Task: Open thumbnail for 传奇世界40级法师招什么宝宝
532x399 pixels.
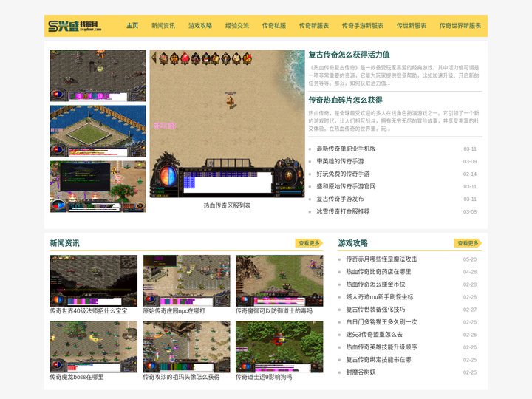Action: pyautogui.click(x=94, y=281)
